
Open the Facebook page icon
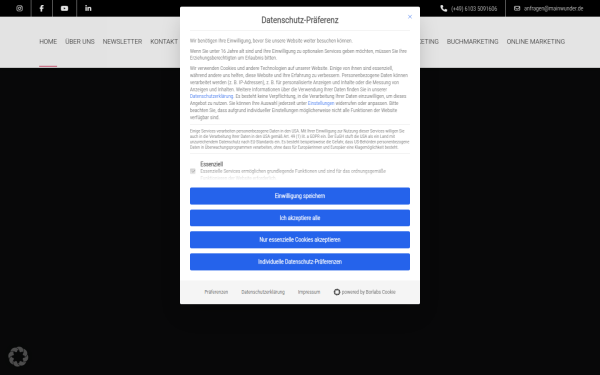[x=41, y=8]
